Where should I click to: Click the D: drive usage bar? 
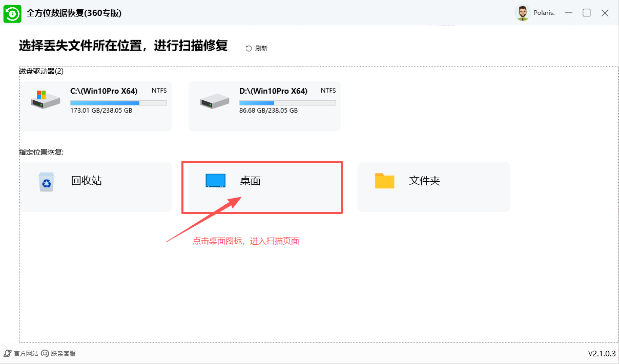click(x=287, y=103)
